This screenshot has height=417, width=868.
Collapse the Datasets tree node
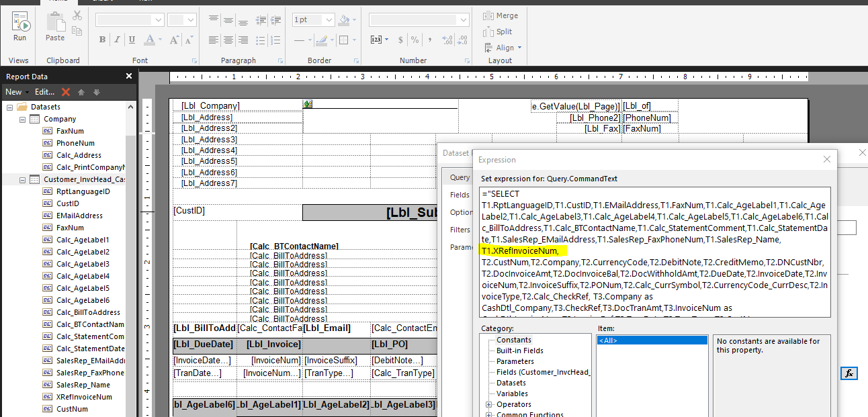tap(10, 107)
